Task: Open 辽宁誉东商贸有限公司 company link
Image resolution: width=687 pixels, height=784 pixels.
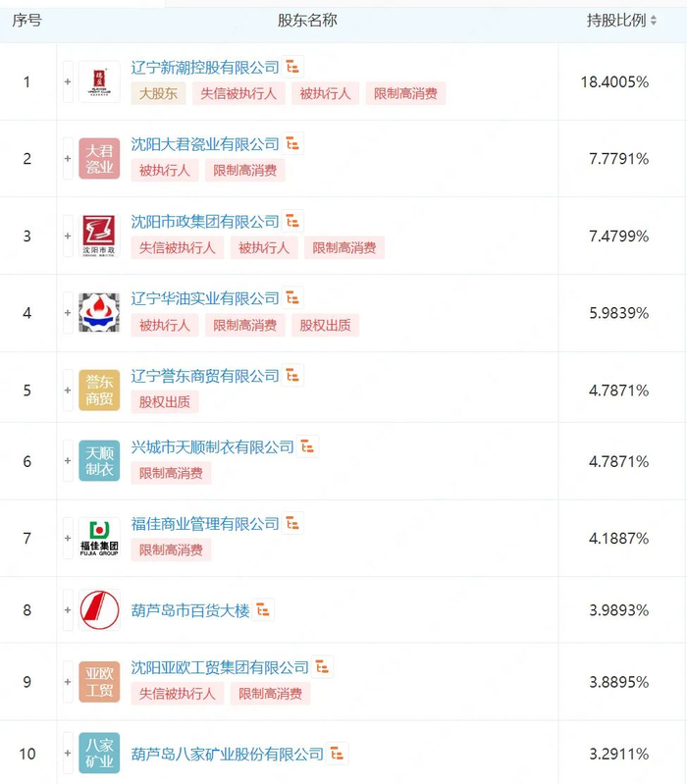Action: [205, 376]
